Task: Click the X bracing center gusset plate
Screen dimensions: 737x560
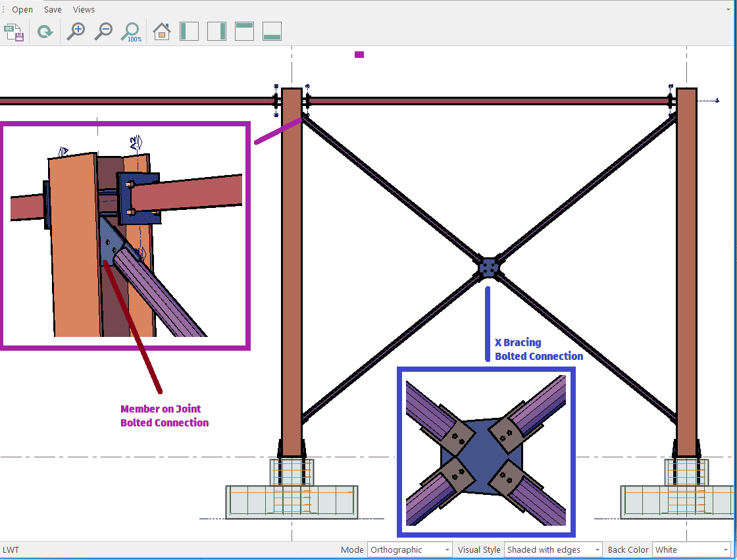Action: tap(488, 268)
